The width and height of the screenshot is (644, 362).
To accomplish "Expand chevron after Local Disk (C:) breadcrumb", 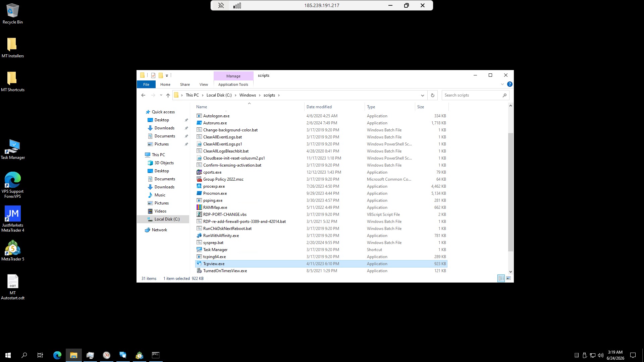I will click(235, 96).
